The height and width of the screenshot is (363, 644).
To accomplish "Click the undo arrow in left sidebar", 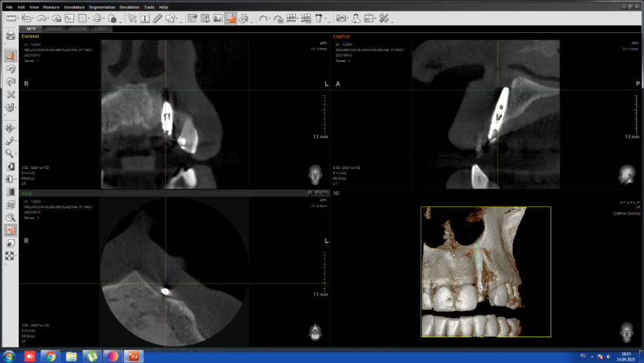I will pos(10,69).
